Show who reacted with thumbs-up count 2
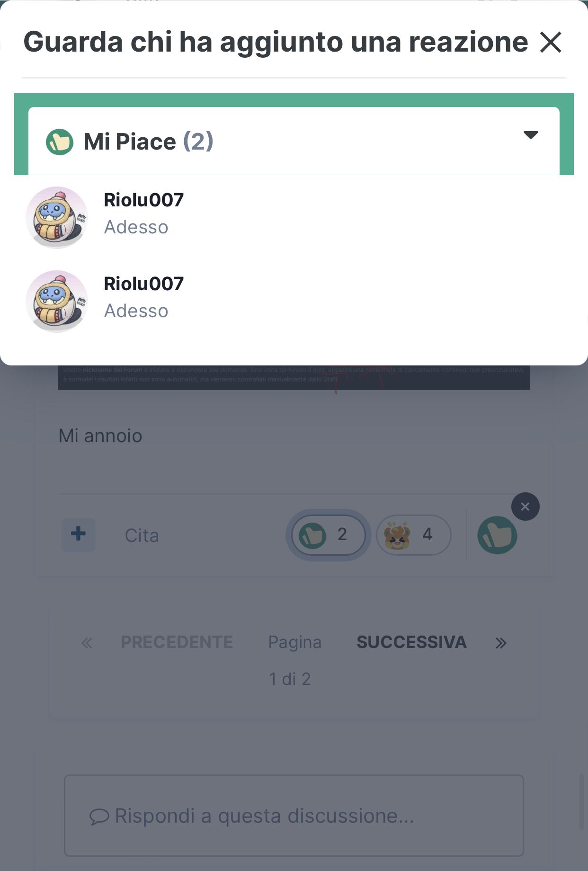588x871 pixels. pyautogui.click(x=328, y=535)
